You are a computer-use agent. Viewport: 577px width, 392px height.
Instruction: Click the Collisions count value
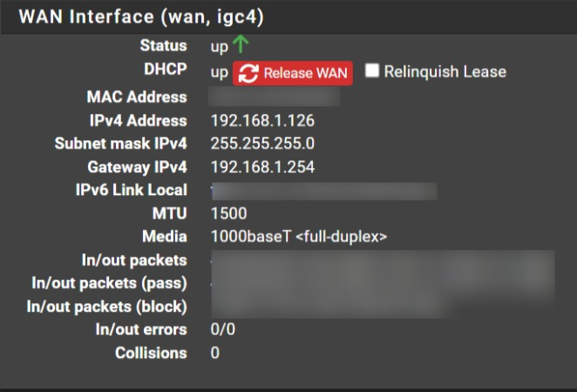click(215, 353)
